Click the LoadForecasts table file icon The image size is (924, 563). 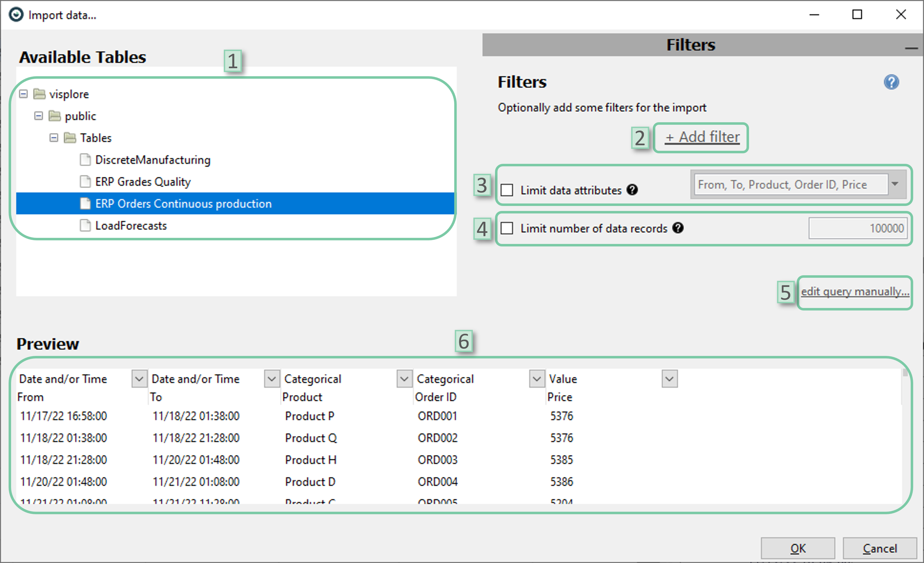(85, 225)
